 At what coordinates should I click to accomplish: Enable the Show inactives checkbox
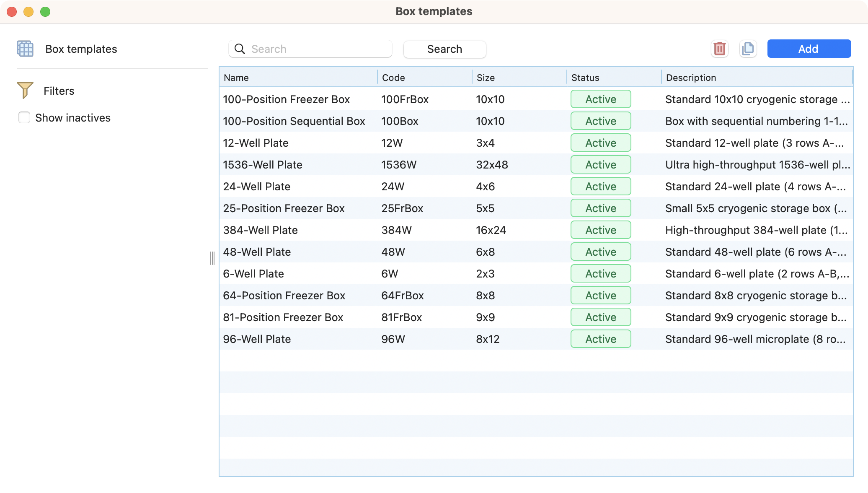tap(24, 118)
